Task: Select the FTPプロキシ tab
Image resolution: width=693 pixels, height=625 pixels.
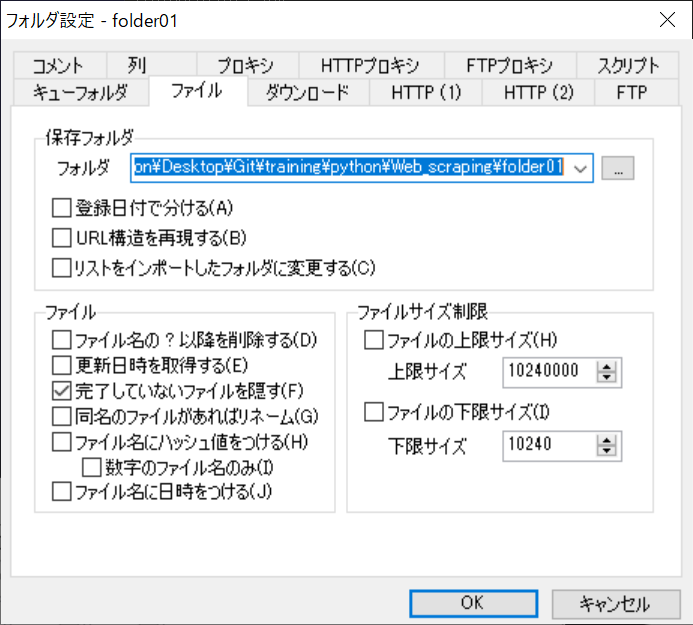Action: 510,65
